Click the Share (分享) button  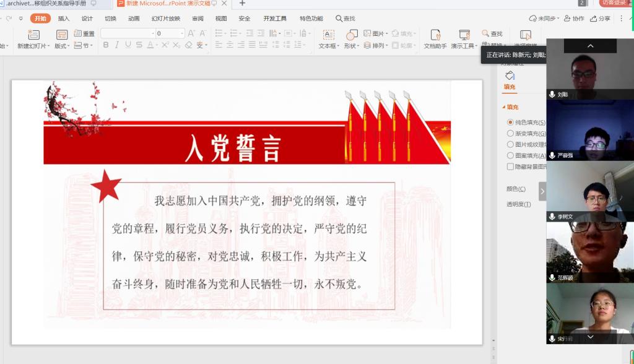click(x=601, y=19)
